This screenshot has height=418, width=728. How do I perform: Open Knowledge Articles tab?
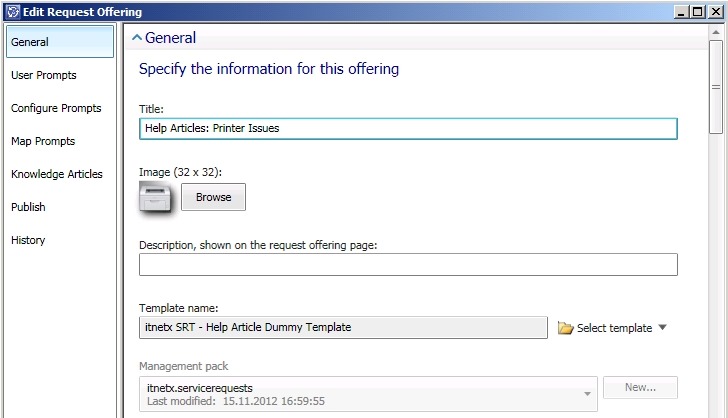(x=57, y=174)
